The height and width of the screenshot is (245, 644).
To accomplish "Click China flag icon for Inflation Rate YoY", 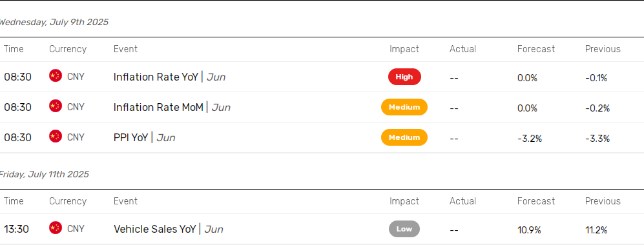I will point(56,76).
